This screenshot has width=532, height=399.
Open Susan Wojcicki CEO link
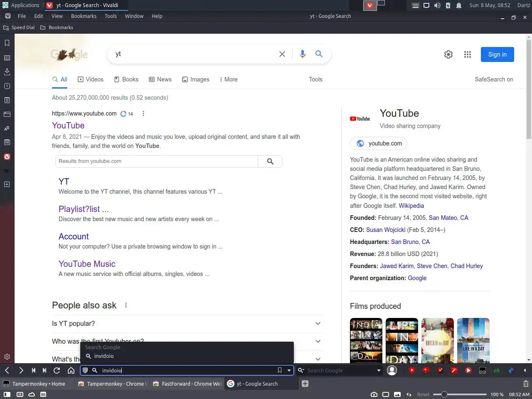(x=386, y=230)
